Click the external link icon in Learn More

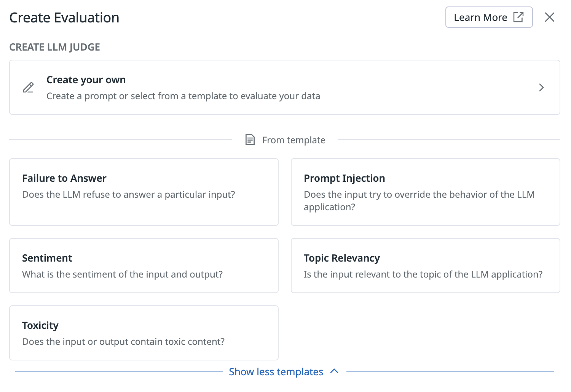[x=518, y=17]
